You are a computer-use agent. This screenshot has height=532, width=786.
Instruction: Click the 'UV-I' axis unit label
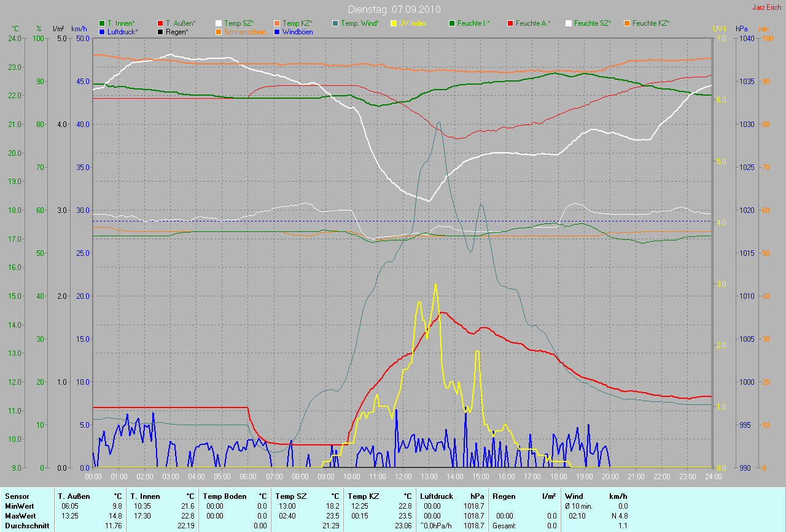(x=720, y=29)
